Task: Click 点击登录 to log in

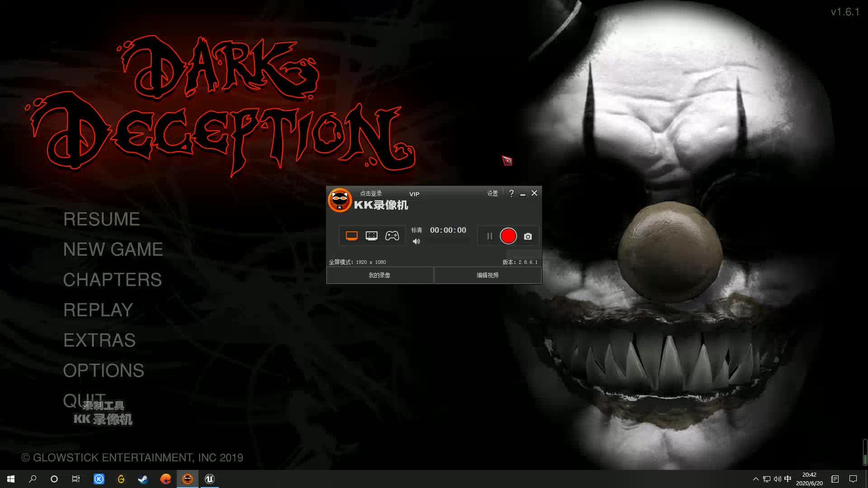Action: click(371, 193)
